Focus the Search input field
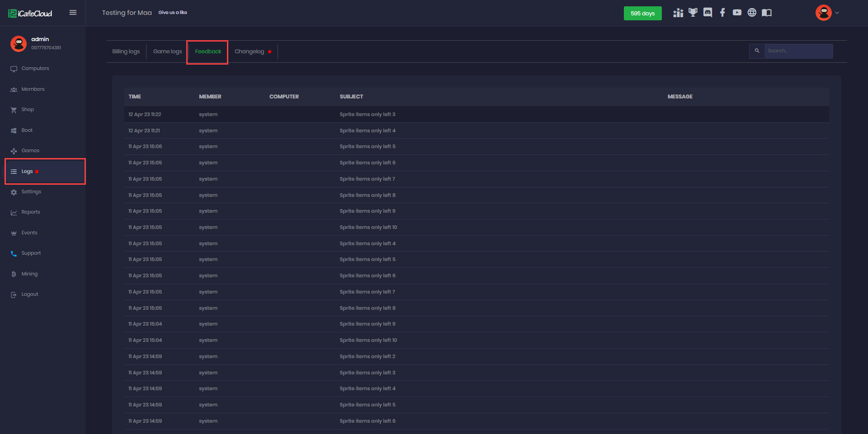The height and width of the screenshot is (434, 868). (x=798, y=51)
